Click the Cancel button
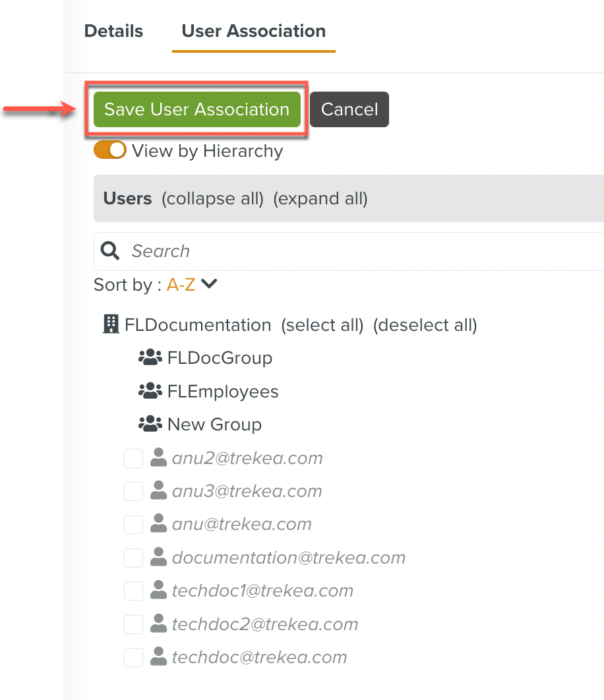The width and height of the screenshot is (604, 700). pos(349,109)
